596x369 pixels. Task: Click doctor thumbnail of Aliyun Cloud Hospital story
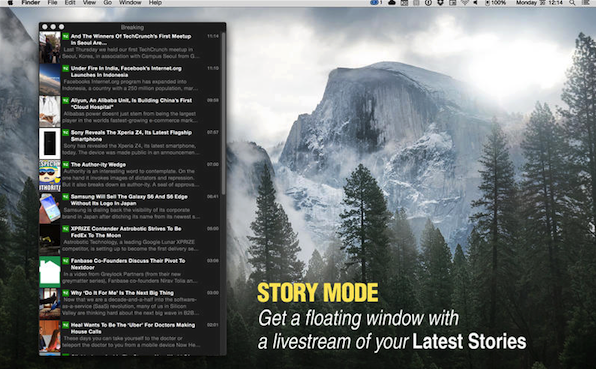pos(50,111)
